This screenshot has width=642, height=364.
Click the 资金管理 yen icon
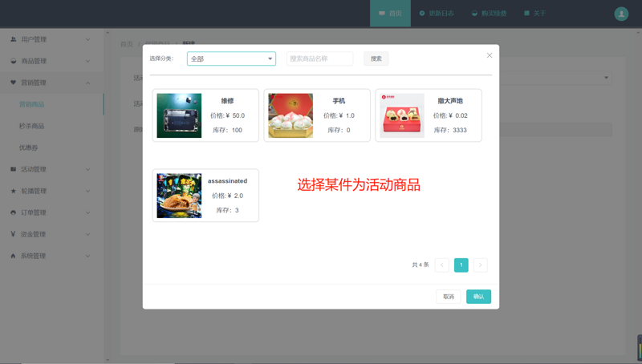click(x=13, y=234)
